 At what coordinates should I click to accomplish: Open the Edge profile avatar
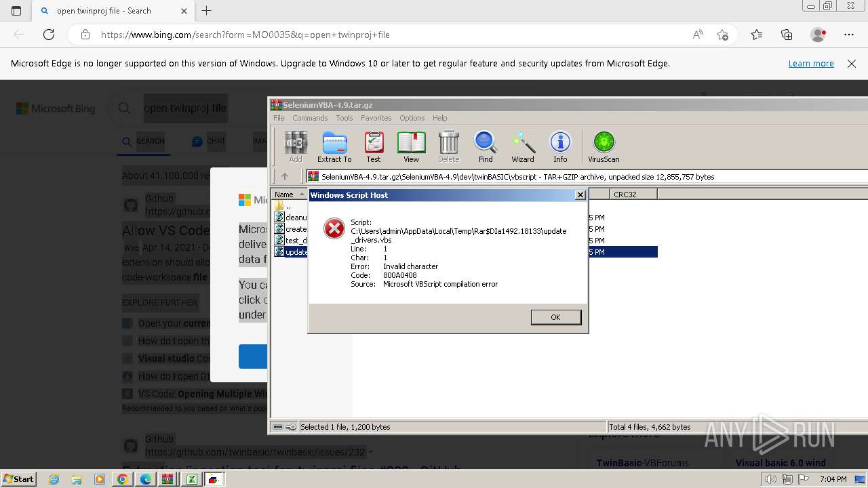pos(818,35)
